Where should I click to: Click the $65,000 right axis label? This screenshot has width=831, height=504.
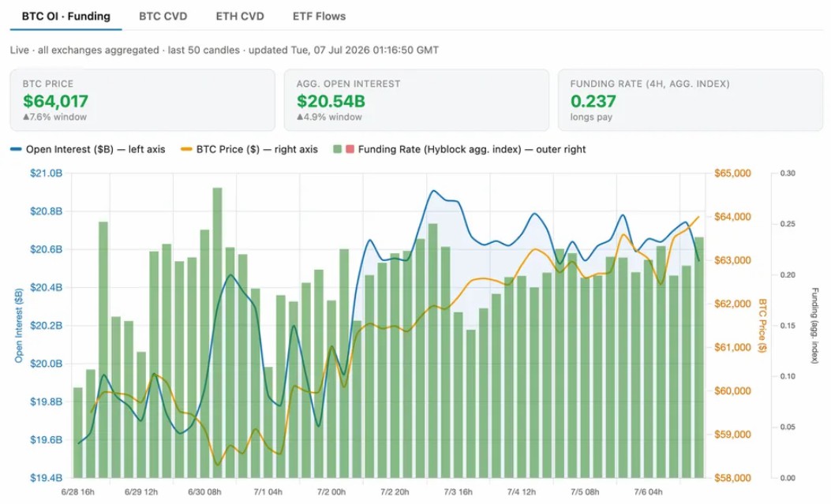[x=732, y=173]
